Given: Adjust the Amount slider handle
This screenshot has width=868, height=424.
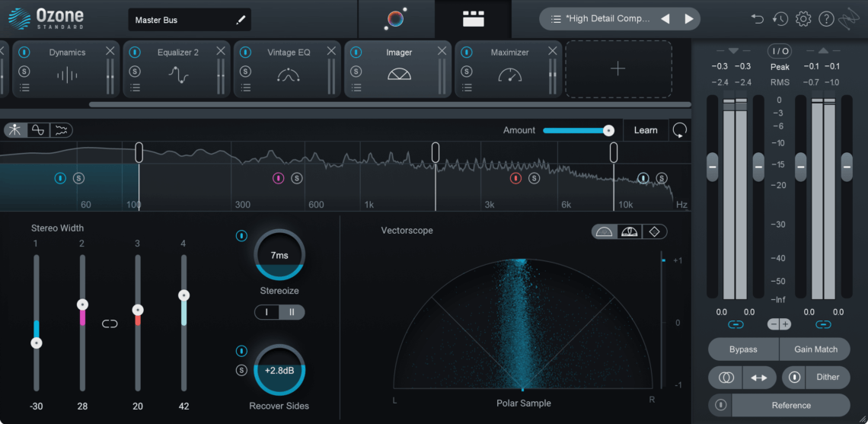Looking at the screenshot, I should point(608,131).
